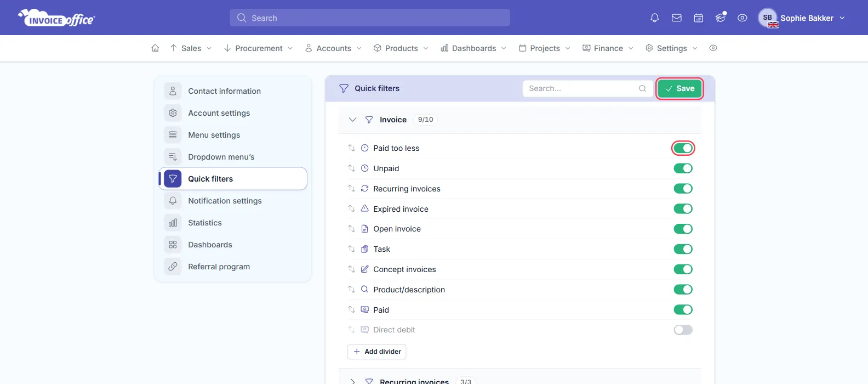Viewport: 868px width, 384px height.
Task: Click the Referral program link icon
Action: 173,267
